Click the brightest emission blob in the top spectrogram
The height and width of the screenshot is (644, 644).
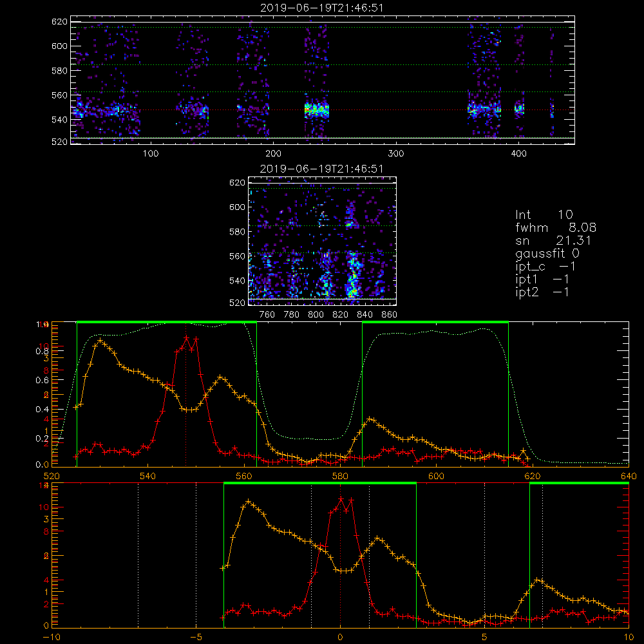317,110
